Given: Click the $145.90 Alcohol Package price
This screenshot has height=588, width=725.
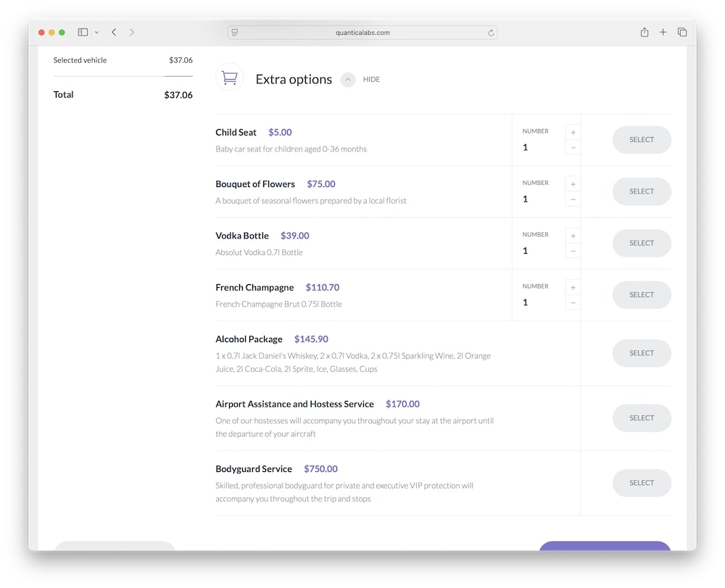Looking at the screenshot, I should 311,339.
